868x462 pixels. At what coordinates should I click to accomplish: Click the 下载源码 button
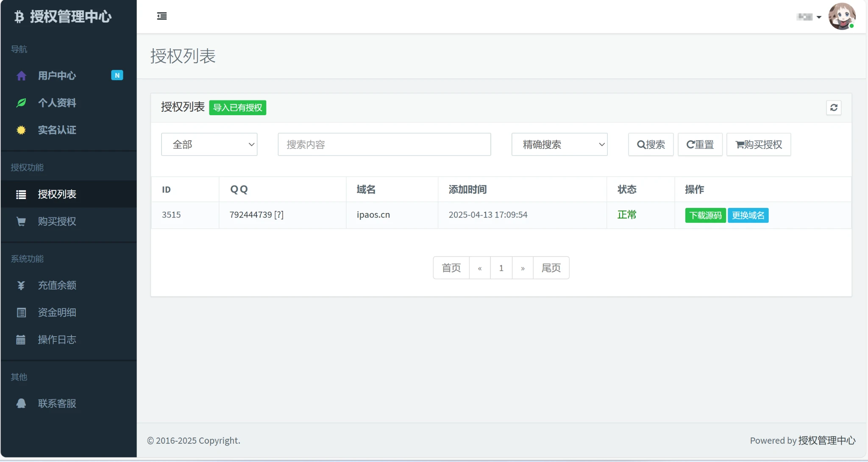coord(705,215)
